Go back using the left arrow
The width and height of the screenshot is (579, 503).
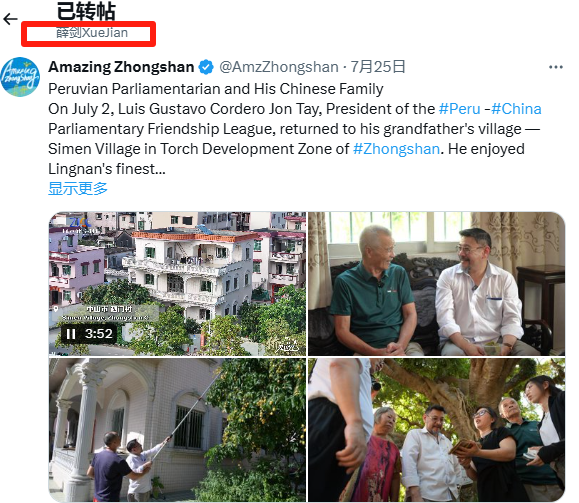10,19
